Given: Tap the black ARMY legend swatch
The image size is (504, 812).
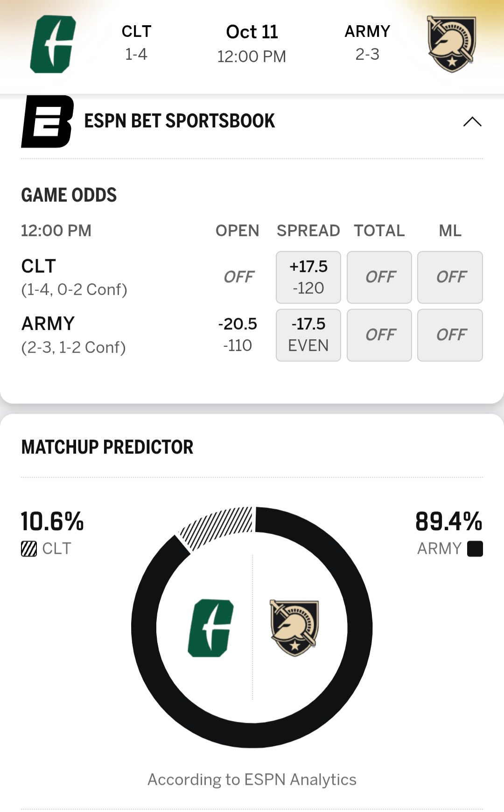Looking at the screenshot, I should pyautogui.click(x=475, y=549).
